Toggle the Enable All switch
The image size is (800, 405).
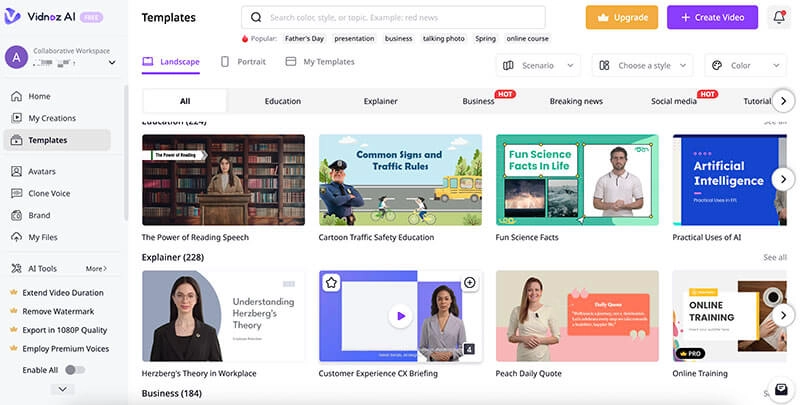click(74, 370)
